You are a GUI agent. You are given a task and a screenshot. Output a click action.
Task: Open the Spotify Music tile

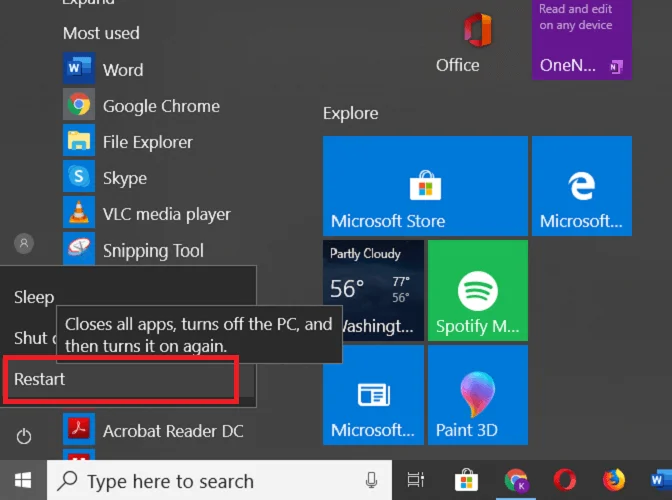pos(477,290)
